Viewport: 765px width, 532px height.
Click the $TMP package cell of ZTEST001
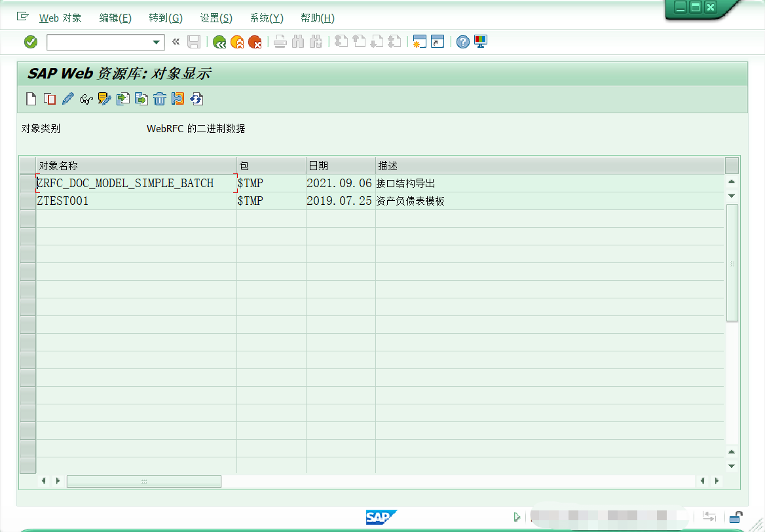point(271,201)
